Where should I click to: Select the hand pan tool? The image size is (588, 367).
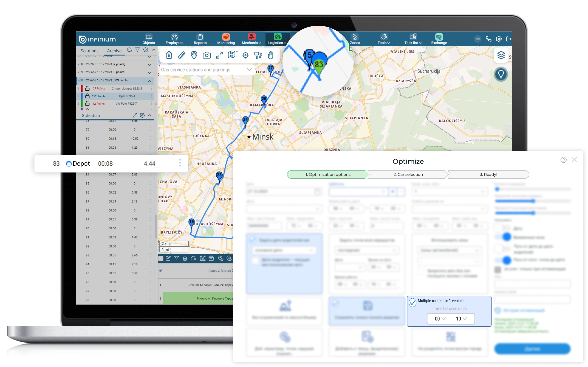tap(270, 55)
